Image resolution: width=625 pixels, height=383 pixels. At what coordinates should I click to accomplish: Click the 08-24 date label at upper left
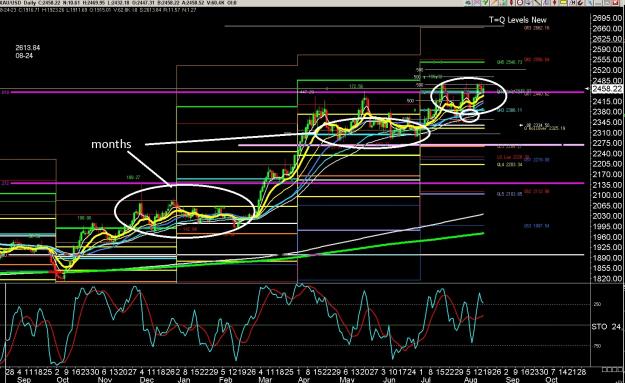coord(24,55)
